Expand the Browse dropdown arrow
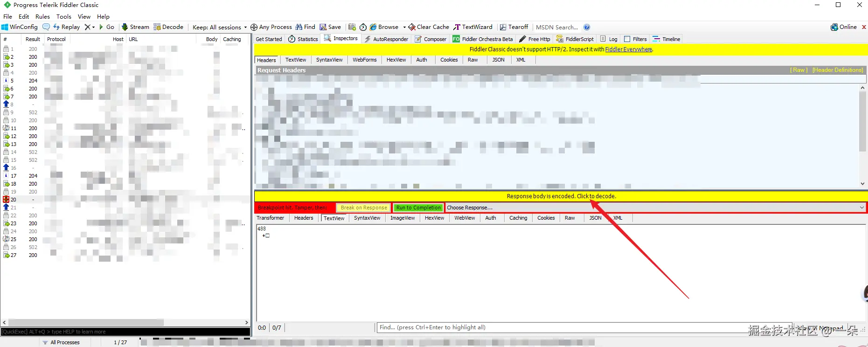 click(404, 27)
